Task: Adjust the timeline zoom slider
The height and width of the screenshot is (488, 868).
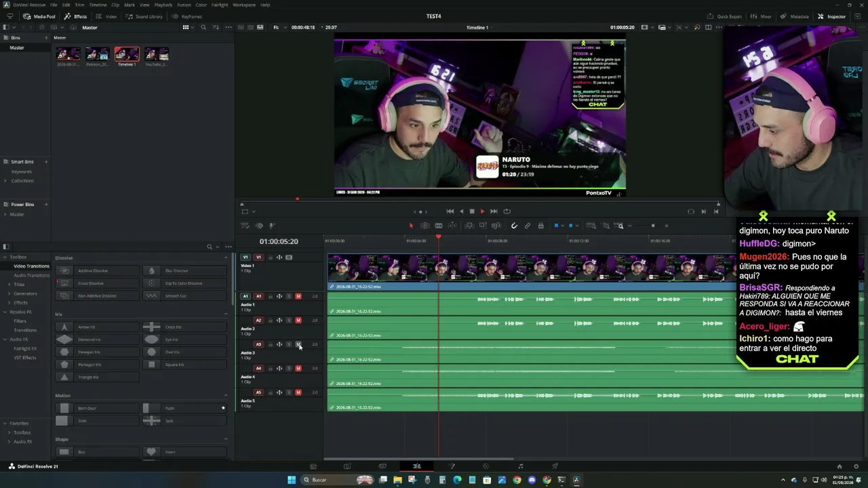Action: (x=653, y=226)
